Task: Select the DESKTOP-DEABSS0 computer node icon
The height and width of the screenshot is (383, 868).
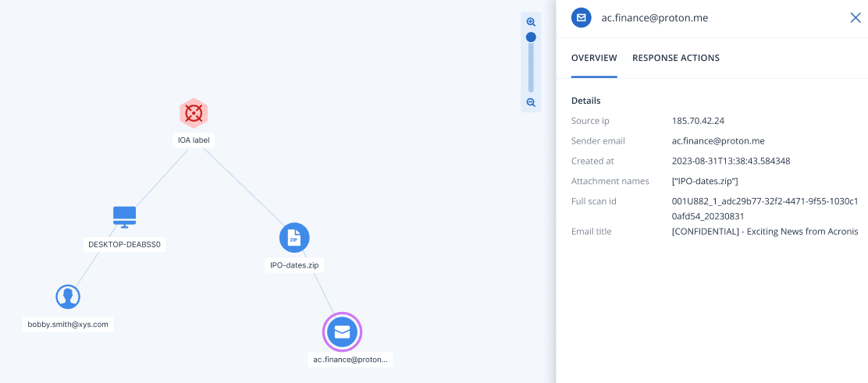Action: point(124,217)
